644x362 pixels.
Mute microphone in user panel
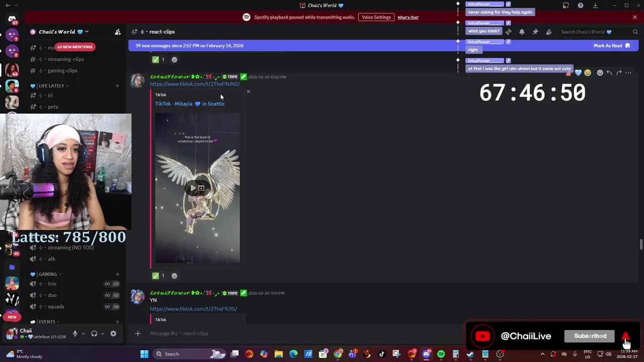(x=75, y=333)
